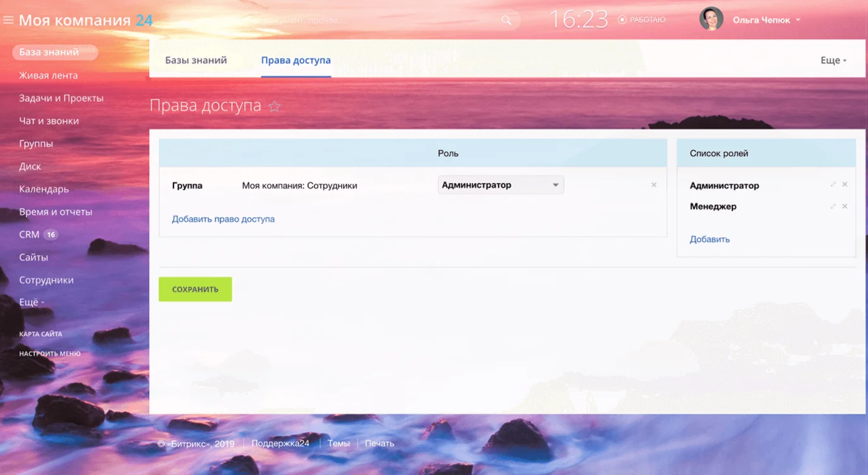Navigate to Группы in sidebar
The image size is (868, 475).
coord(36,144)
